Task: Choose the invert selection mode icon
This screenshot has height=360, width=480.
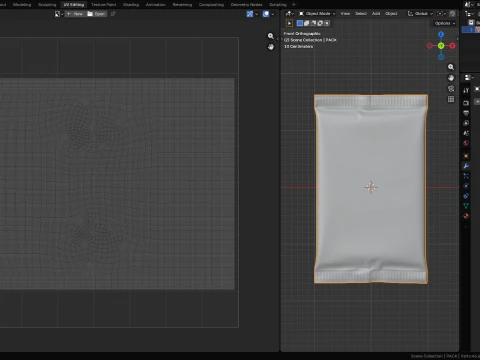Action: click(x=320, y=23)
